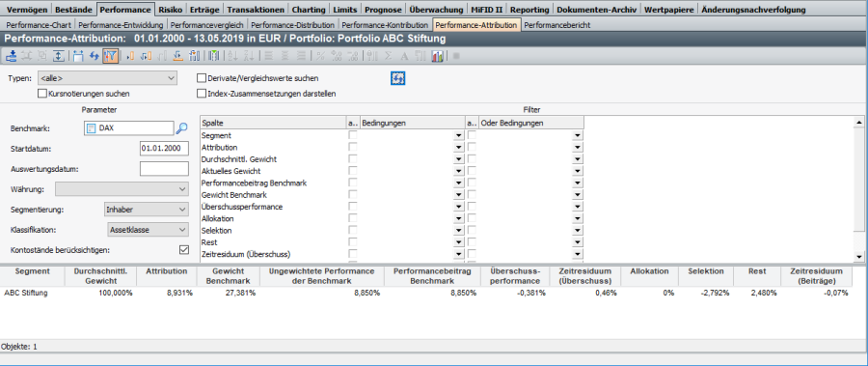The image size is (868, 366).
Task: Open the Typen dropdown
Action: [x=107, y=78]
